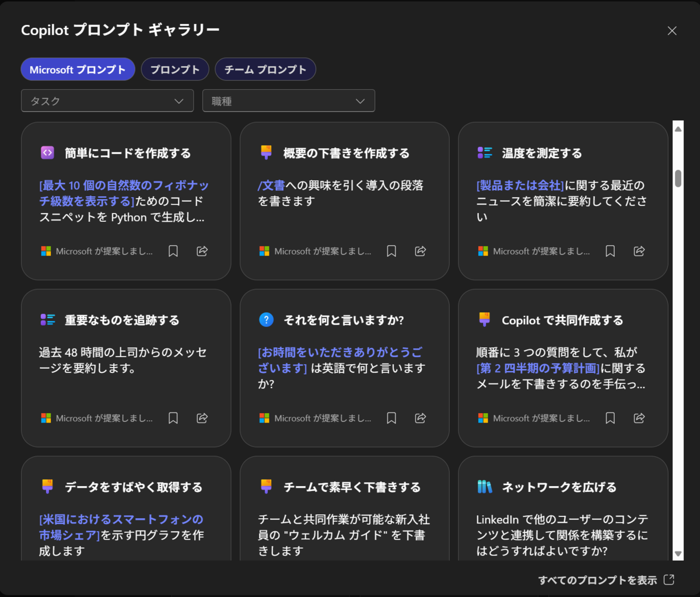
Task: Bookmark the 概要の下書きを作成する prompt
Action: pyautogui.click(x=391, y=251)
